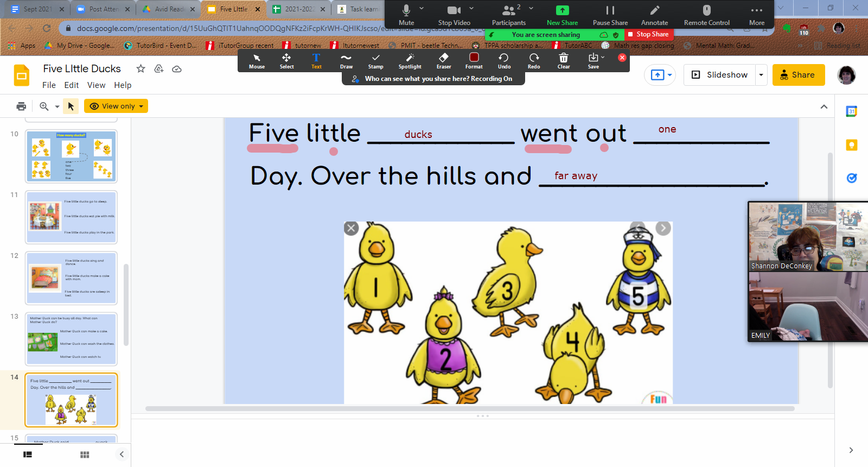The height and width of the screenshot is (467, 868).
Task: Open the File menu
Action: (x=49, y=85)
